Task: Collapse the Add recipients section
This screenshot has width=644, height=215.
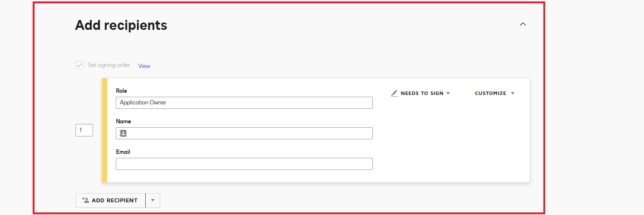Action: point(523,24)
